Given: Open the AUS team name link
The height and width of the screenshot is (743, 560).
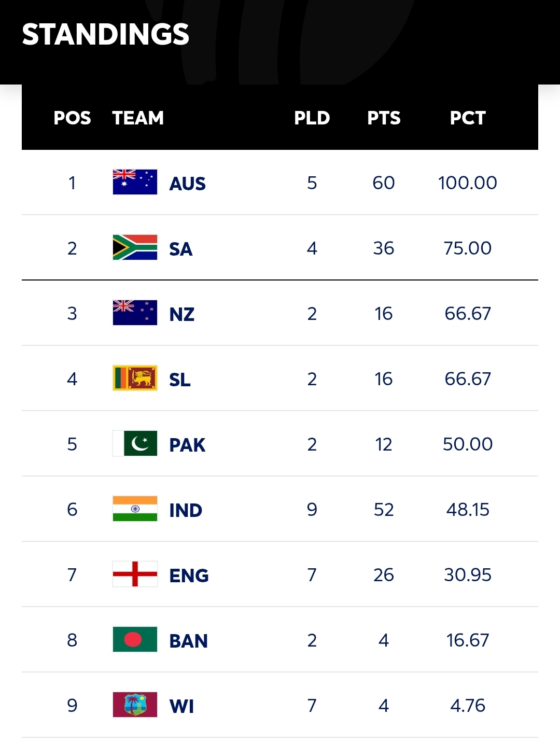Looking at the screenshot, I should [187, 184].
